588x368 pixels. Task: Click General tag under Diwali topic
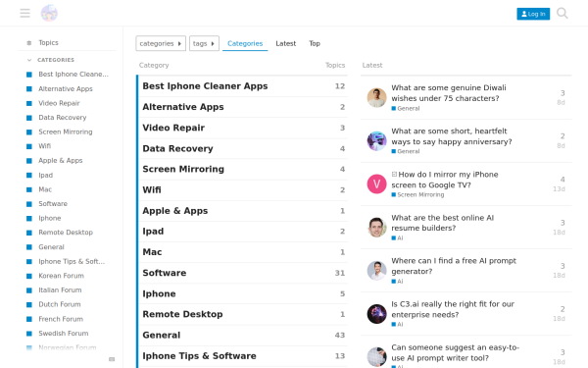[406, 109]
